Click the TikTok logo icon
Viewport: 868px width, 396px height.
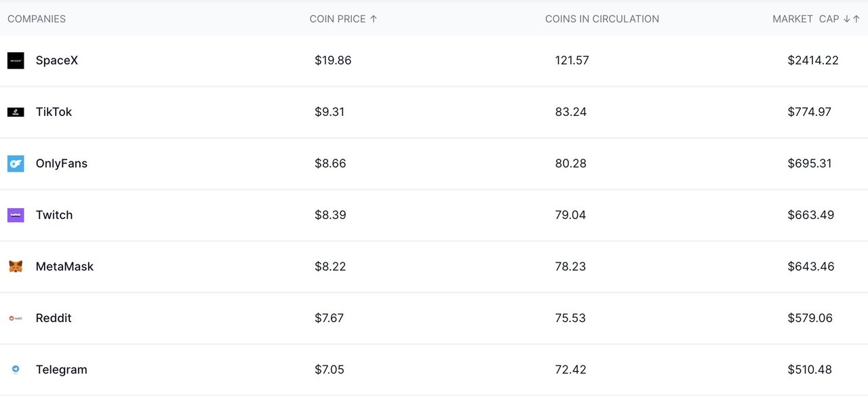[16, 112]
